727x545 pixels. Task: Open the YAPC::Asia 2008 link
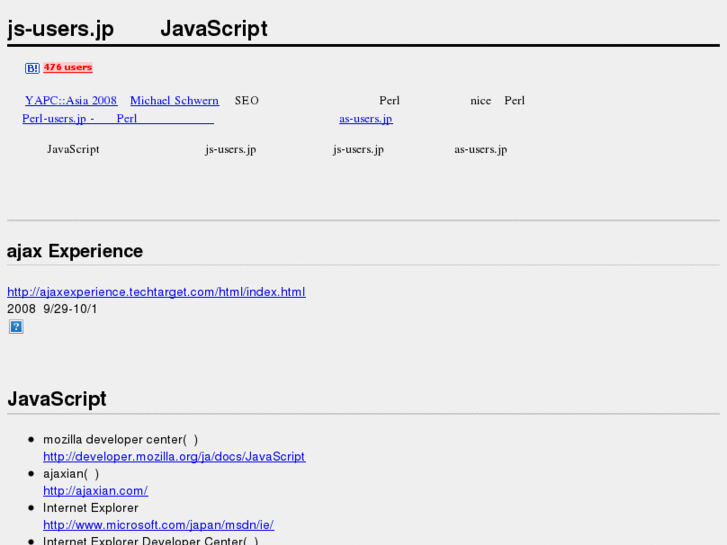71,101
